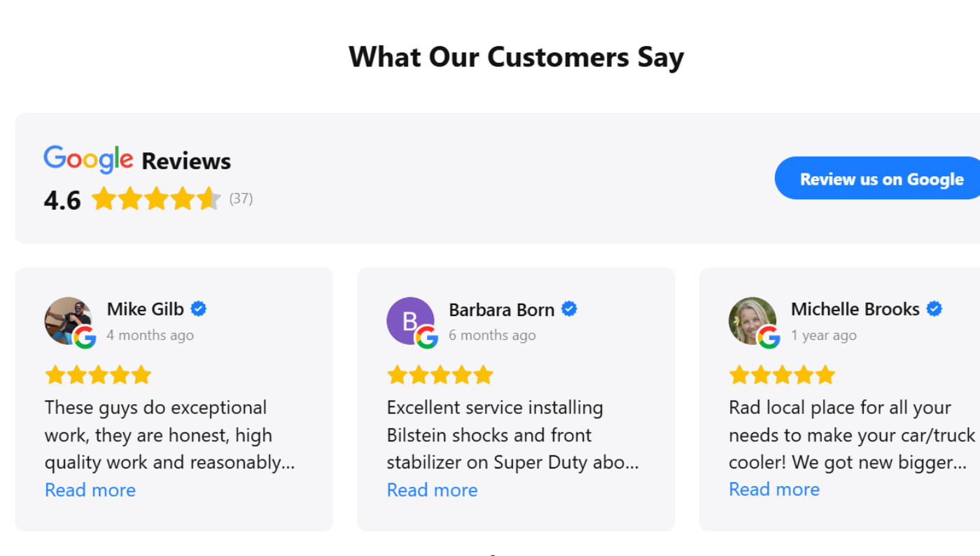
Task: Click Mike Gilb's five-star rating
Action: point(98,375)
